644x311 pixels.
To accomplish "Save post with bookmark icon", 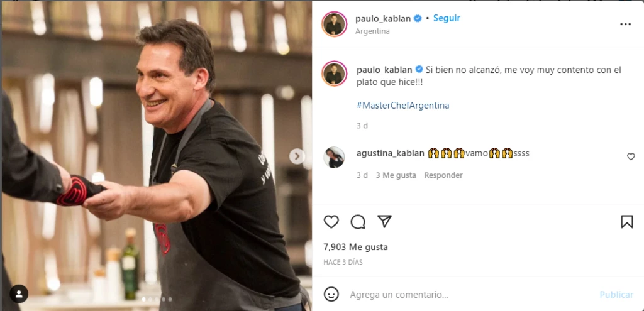I will (627, 222).
